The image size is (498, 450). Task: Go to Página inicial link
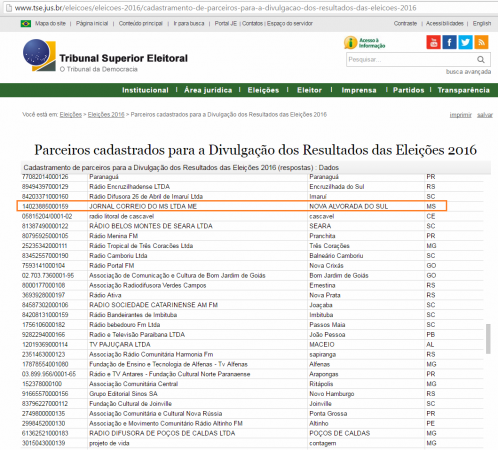[x=92, y=23]
